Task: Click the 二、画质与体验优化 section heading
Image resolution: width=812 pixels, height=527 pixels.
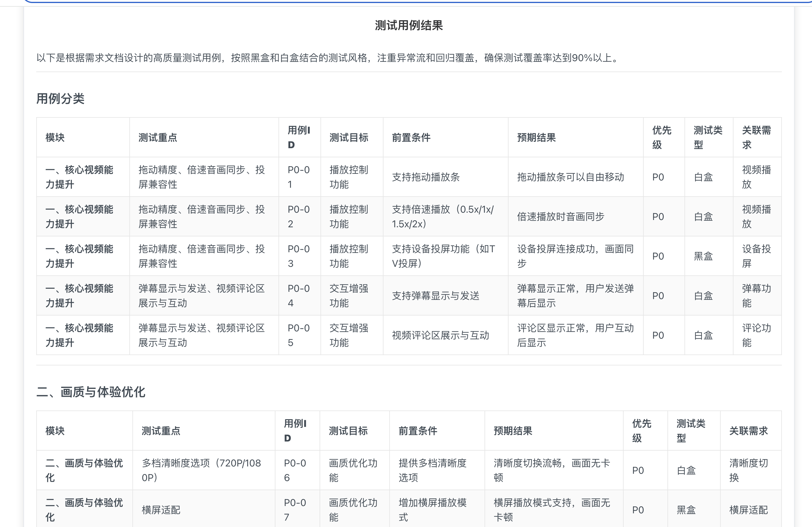Action: [91, 392]
